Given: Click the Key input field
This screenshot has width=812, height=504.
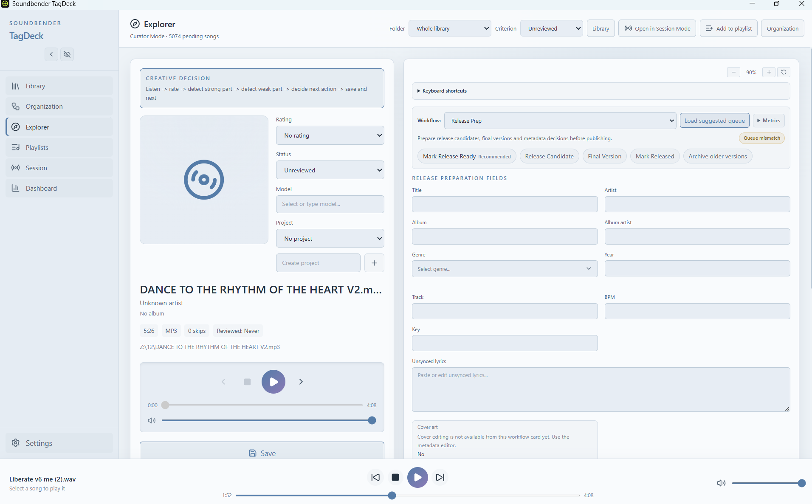Looking at the screenshot, I should click(505, 343).
